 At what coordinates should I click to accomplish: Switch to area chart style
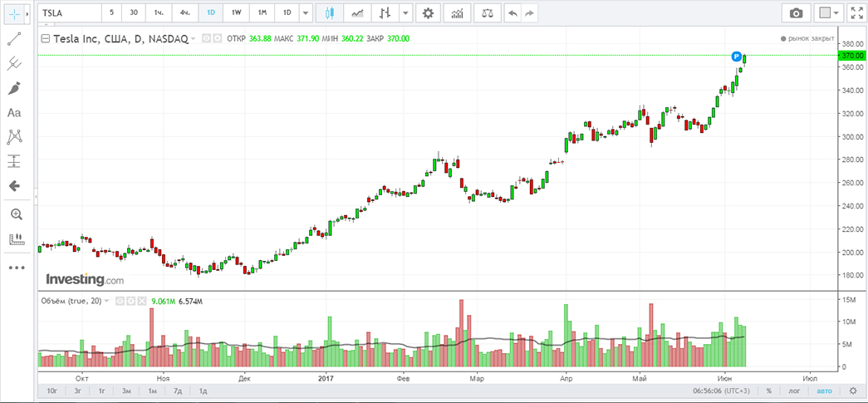pos(358,12)
